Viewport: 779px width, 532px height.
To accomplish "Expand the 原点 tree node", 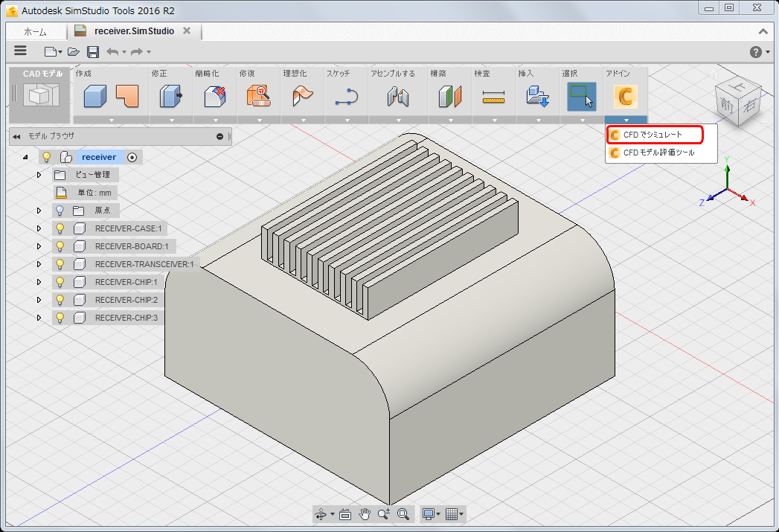I will pos(39,211).
